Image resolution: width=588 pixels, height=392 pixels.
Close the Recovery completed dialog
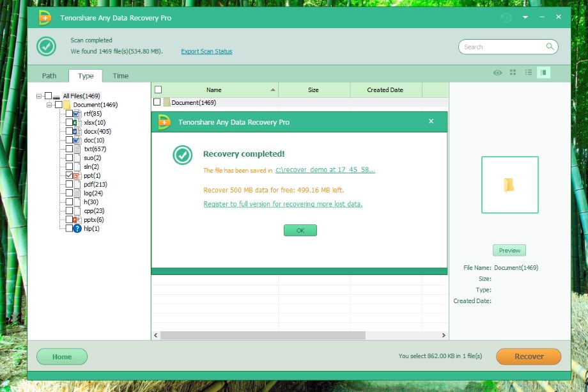[x=431, y=121]
